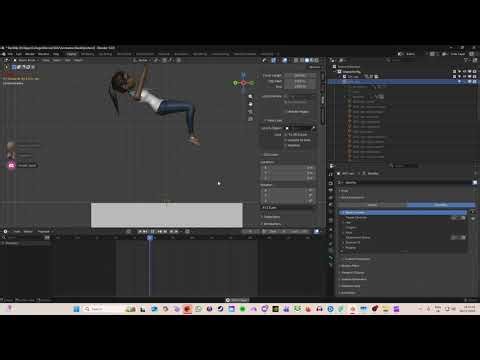Click the viewport pan hand icon
Screen dimensions: 480x360
[250, 104]
